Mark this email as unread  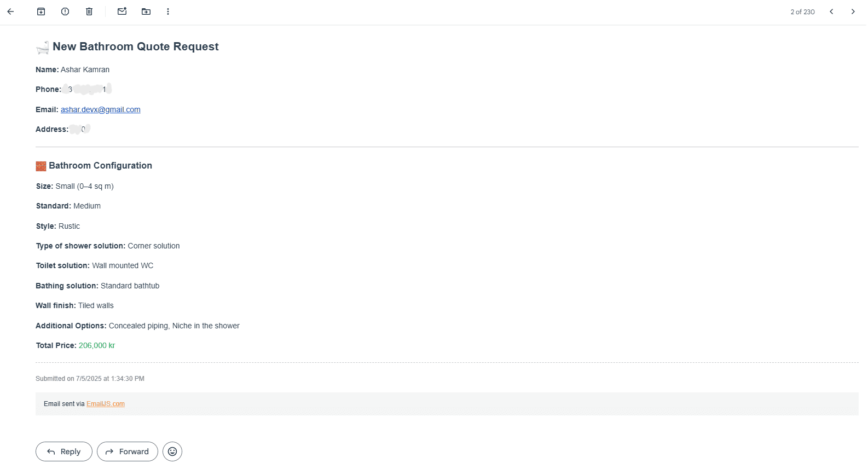tap(122, 11)
